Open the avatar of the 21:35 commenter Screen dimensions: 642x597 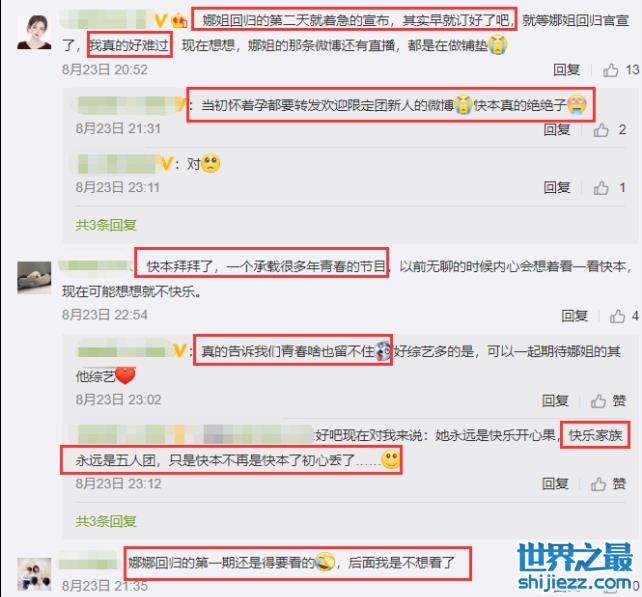[x=34, y=574]
